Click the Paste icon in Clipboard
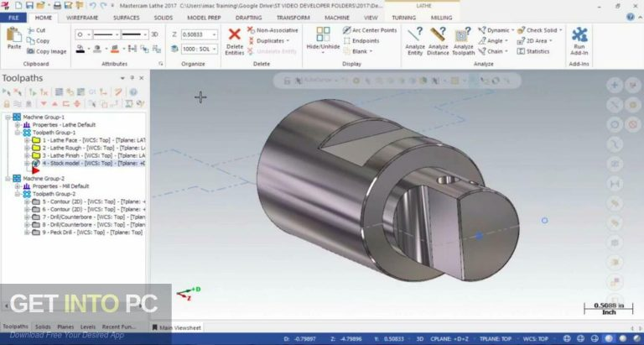The width and height of the screenshot is (644, 345). tap(14, 37)
